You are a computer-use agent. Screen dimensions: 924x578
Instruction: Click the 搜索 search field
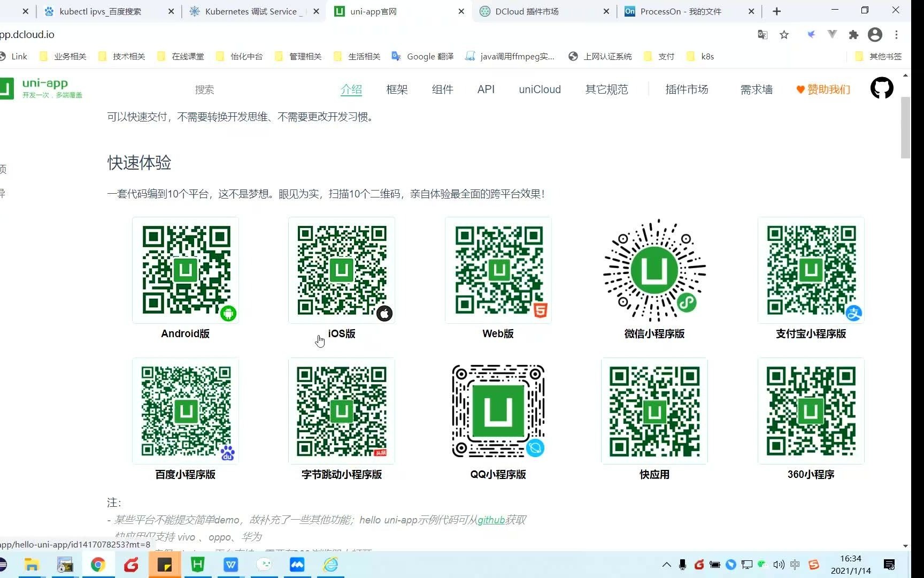pyautogui.click(x=205, y=89)
